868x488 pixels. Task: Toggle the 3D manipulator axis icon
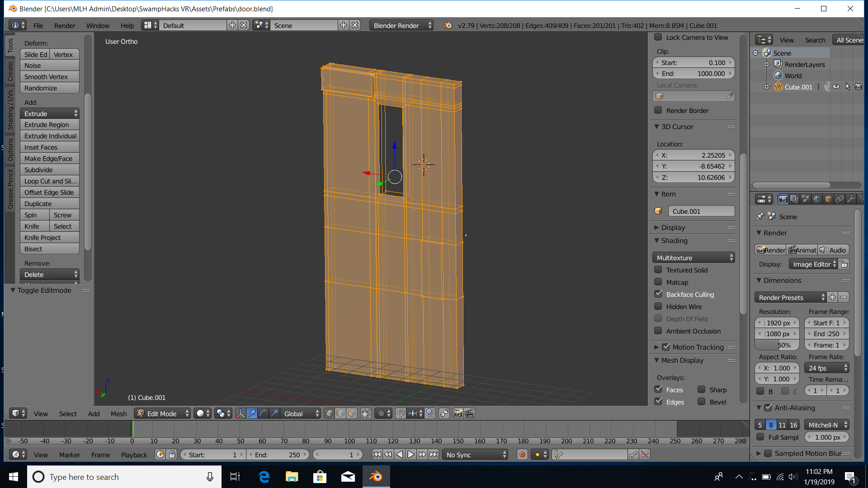(241, 413)
